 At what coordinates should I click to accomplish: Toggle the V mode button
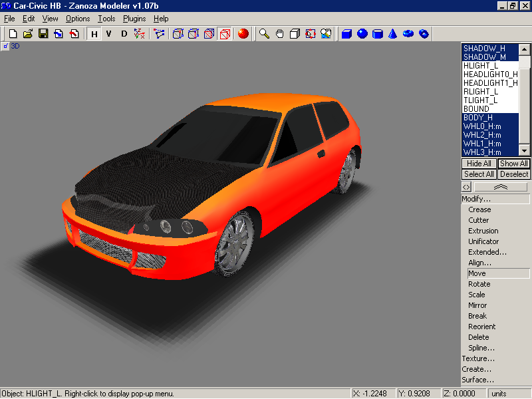[x=108, y=33]
